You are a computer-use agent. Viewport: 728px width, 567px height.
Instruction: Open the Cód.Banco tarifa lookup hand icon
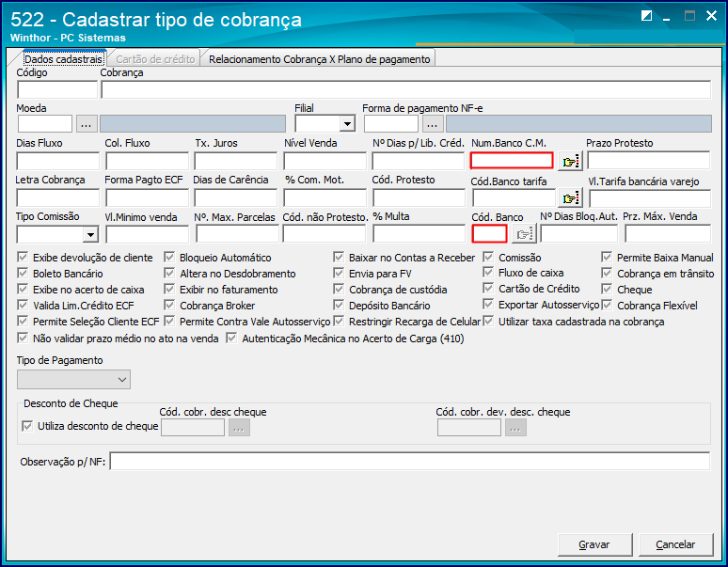click(x=570, y=198)
